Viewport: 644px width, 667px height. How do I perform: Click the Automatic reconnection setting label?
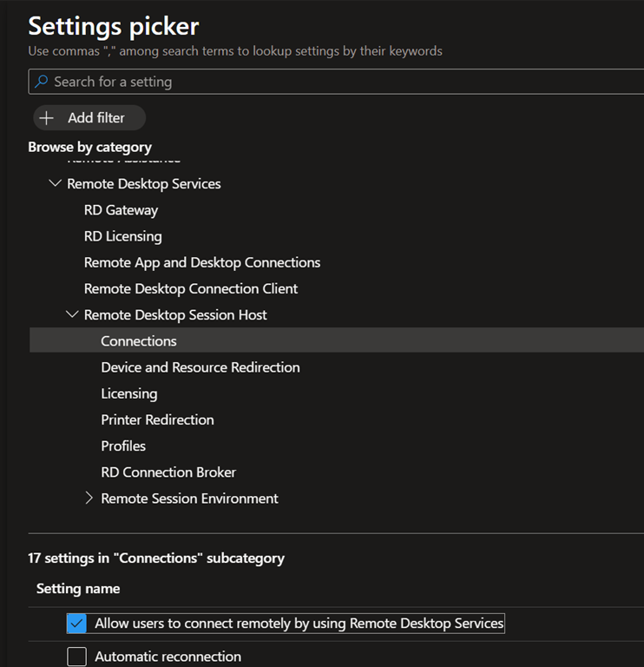tap(168, 657)
